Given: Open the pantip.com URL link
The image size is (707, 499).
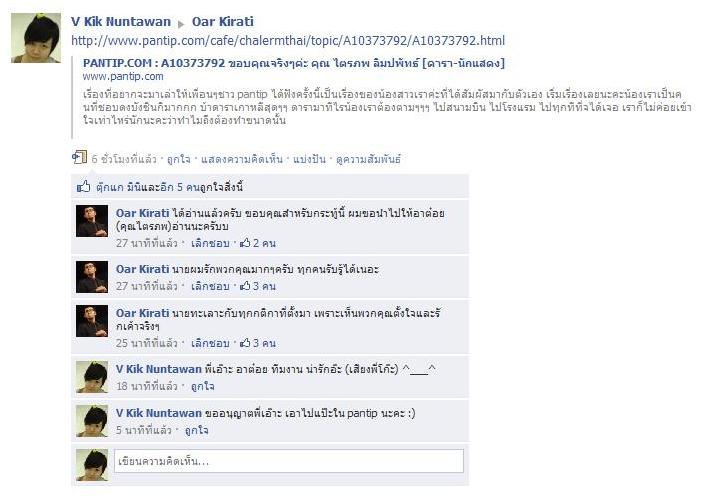Looking at the screenshot, I should pos(288,41).
